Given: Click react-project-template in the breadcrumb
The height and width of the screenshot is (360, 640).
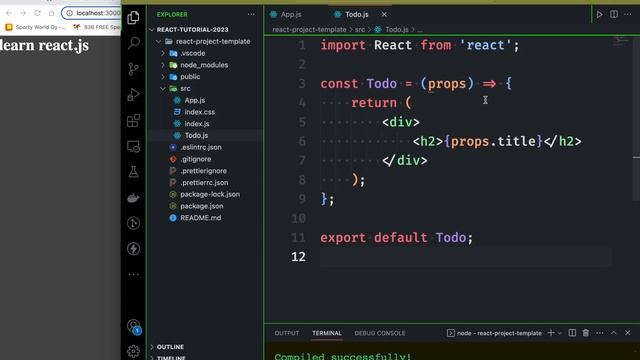Looking at the screenshot, I should point(309,30).
